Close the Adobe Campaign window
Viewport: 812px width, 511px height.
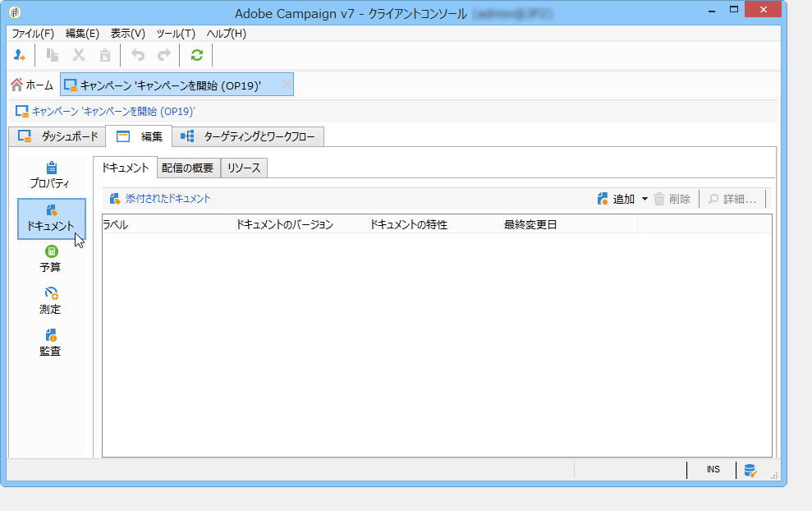(763, 9)
